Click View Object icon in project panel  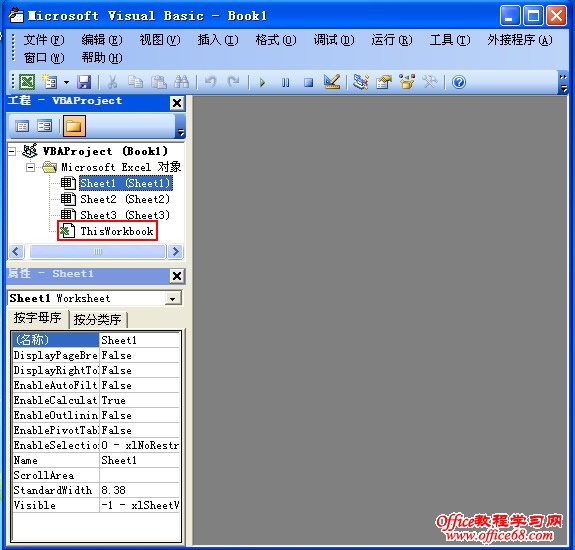(45, 126)
